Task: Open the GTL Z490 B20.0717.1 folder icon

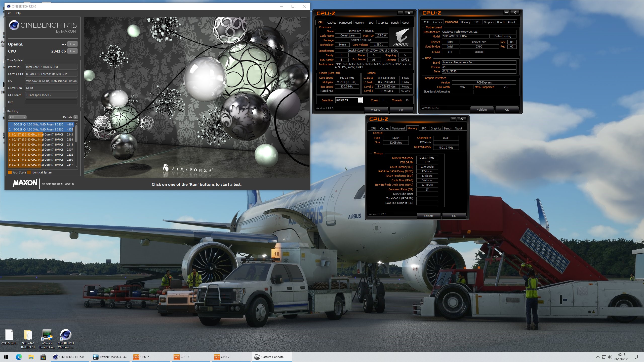Action: (x=28, y=339)
